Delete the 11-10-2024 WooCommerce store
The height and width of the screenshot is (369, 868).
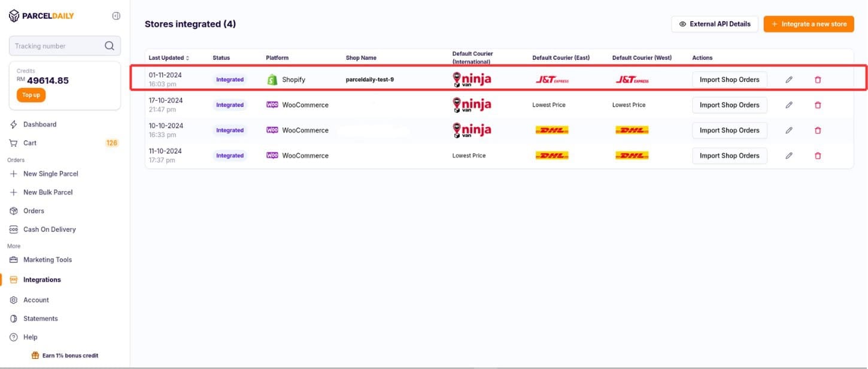click(818, 156)
